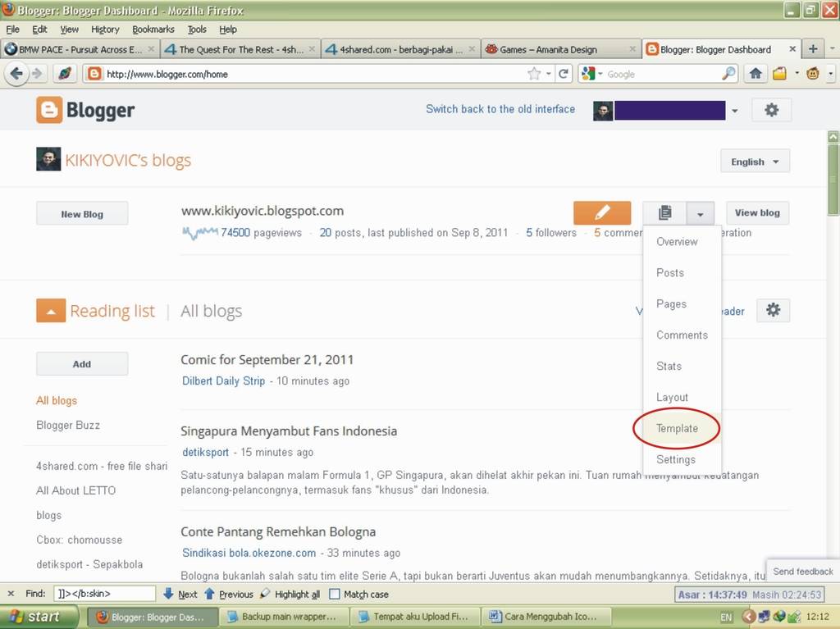Viewport: 840px width, 629px height.
Task: Choose Template in the blog dropdown
Action: 677,428
